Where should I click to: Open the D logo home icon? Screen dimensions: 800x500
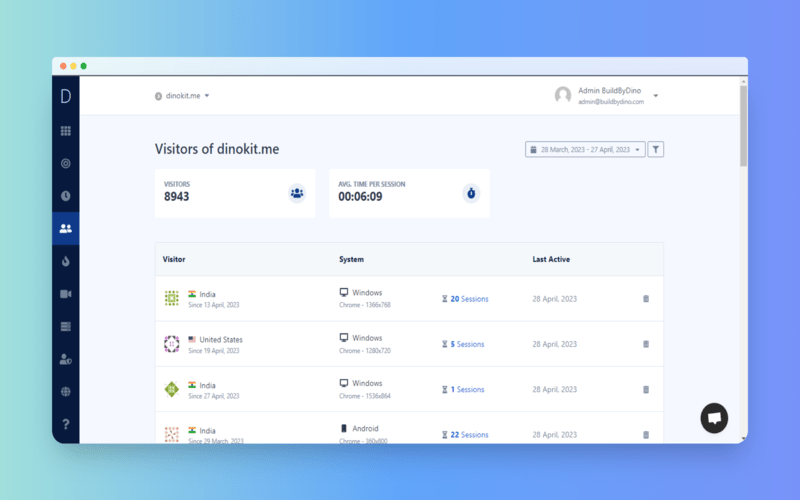(65, 96)
